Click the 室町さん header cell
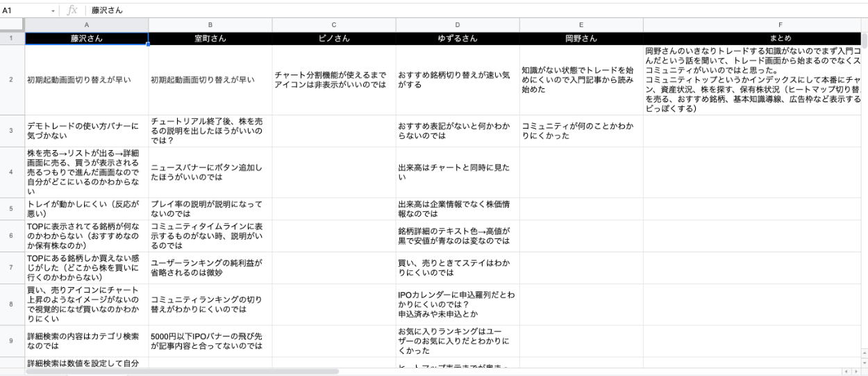Screen dimensions: 868x376 pos(210,38)
